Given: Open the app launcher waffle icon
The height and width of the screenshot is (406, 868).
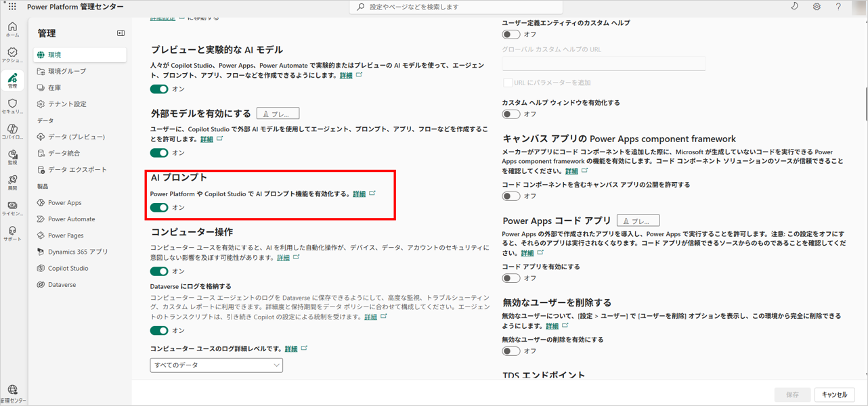Looking at the screenshot, I should coord(12,7).
